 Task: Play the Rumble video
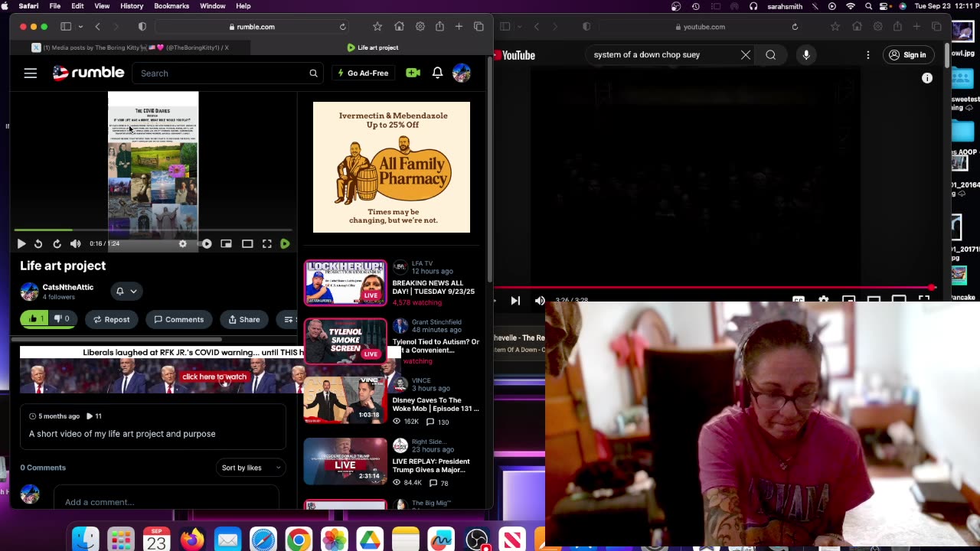pyautogui.click(x=21, y=243)
